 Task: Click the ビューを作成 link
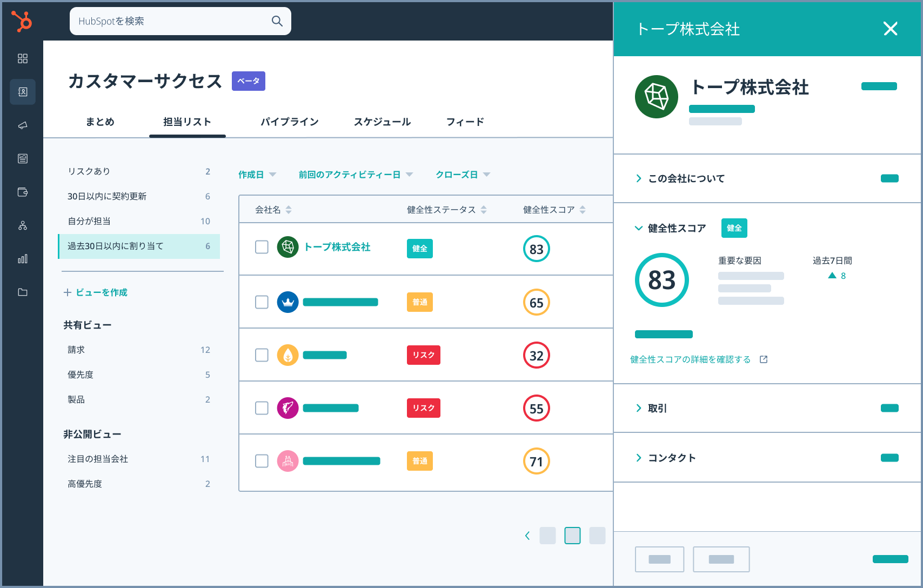pyautogui.click(x=101, y=292)
